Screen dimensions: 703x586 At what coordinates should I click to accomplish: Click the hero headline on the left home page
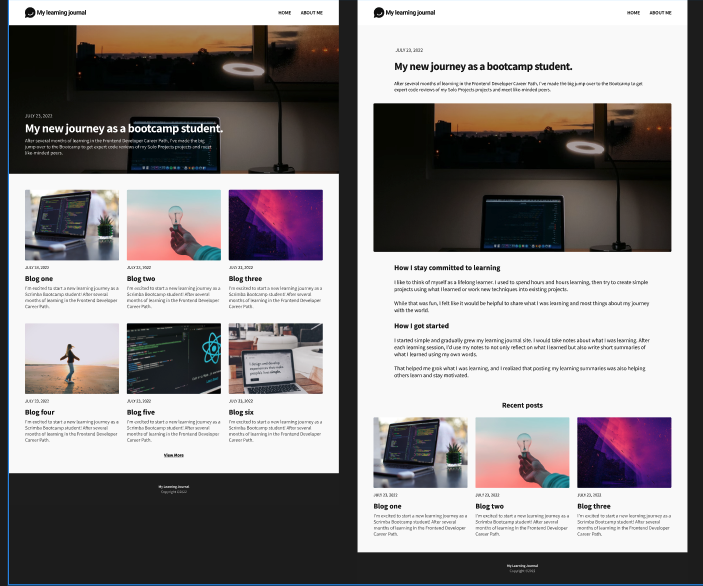tap(124, 129)
